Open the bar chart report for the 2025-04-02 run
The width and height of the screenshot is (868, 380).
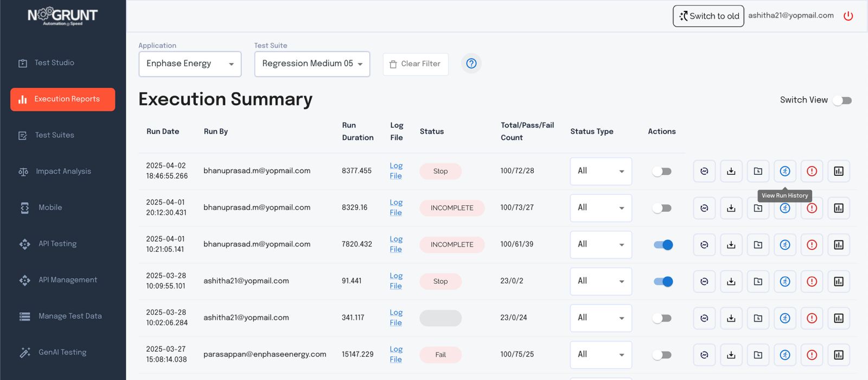(x=839, y=171)
